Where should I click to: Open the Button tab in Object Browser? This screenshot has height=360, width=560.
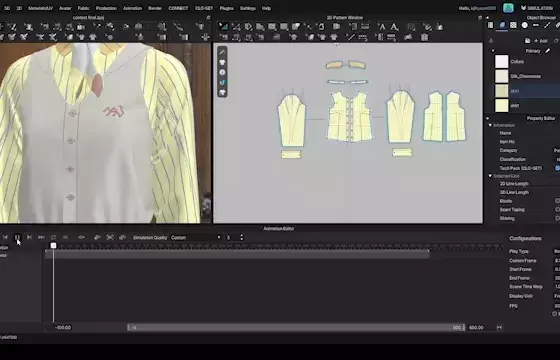(525, 25)
